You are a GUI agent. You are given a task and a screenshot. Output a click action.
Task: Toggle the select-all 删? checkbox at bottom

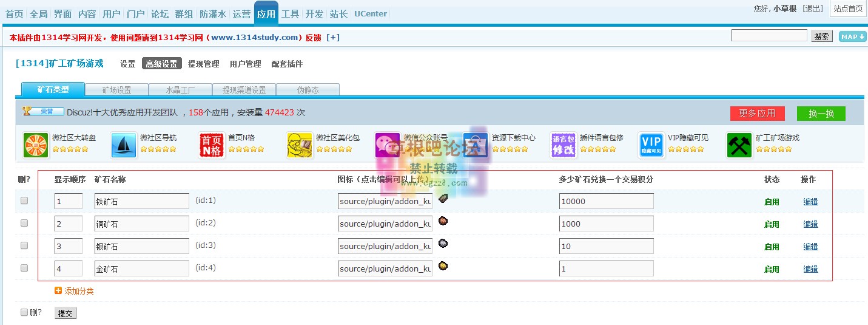tap(24, 312)
